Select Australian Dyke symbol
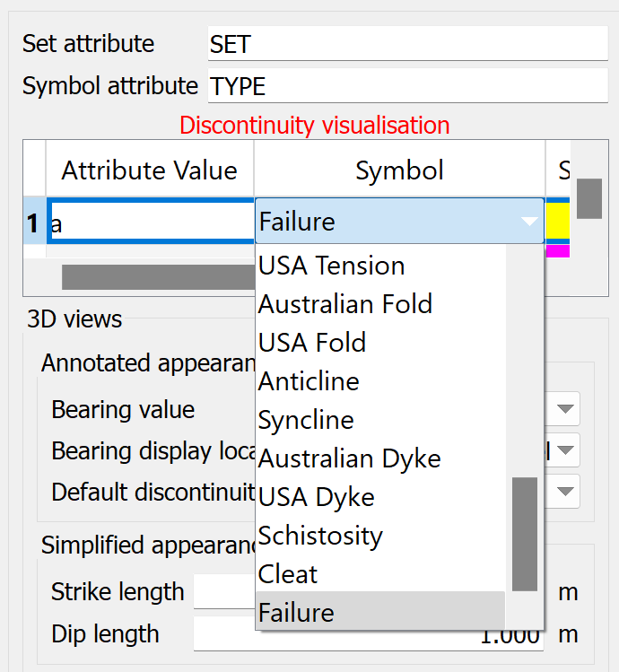The image size is (619, 672). 350,458
